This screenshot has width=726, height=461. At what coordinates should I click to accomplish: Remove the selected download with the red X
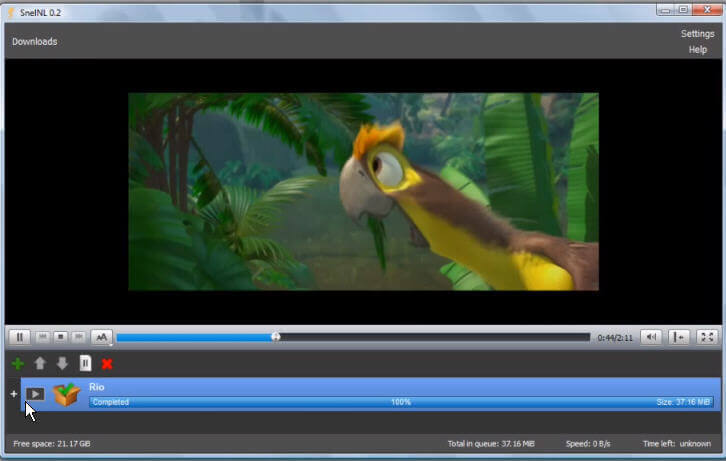click(107, 364)
